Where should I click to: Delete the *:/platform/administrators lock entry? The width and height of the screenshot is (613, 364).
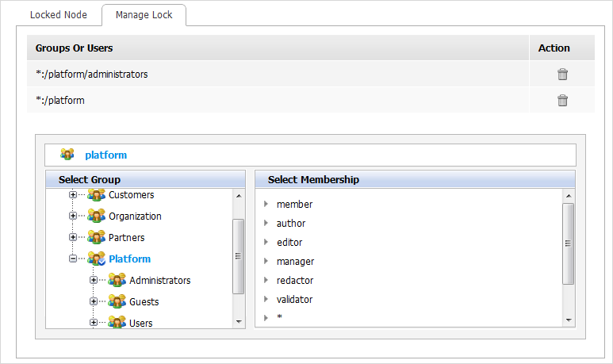[562, 75]
